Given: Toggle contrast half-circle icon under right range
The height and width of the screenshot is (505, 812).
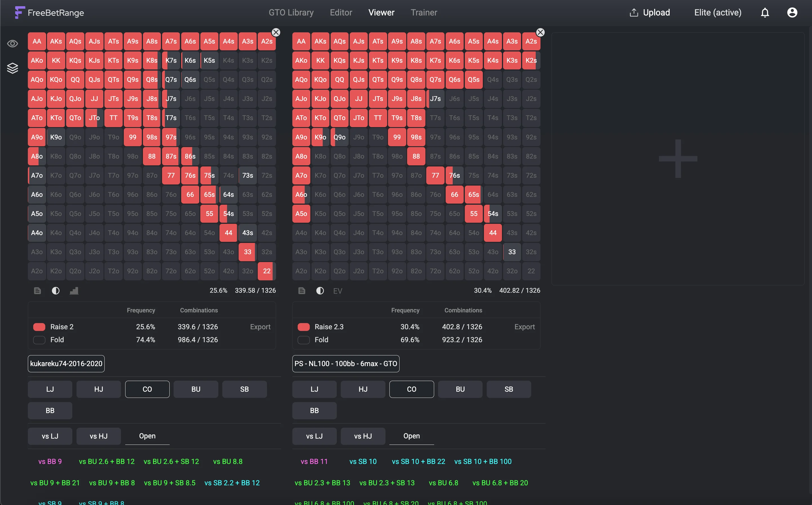Looking at the screenshot, I should coord(320,290).
